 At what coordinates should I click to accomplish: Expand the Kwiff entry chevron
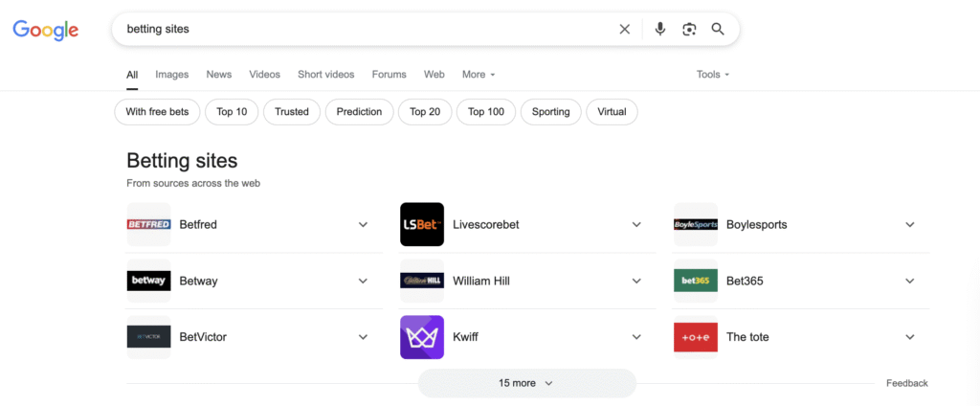636,337
